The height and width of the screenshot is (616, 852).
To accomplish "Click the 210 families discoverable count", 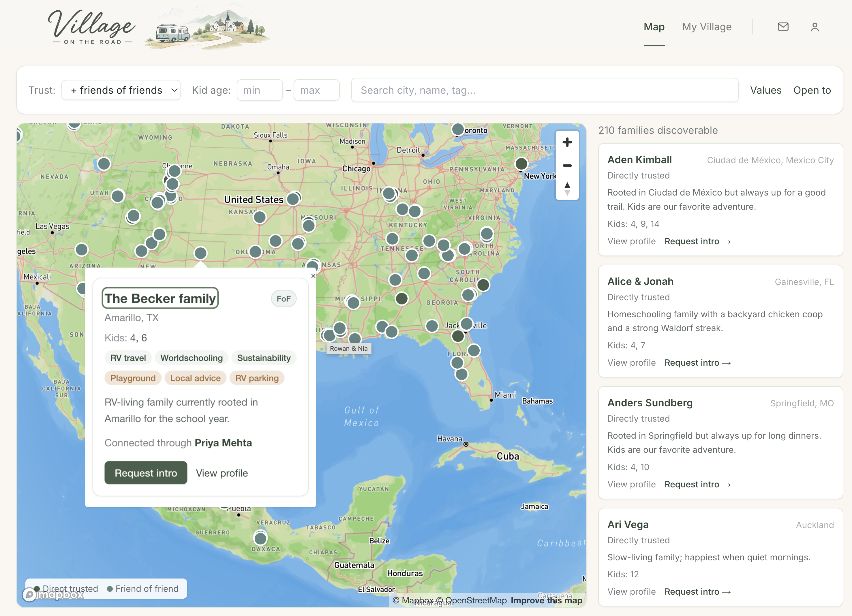I will [x=658, y=130].
